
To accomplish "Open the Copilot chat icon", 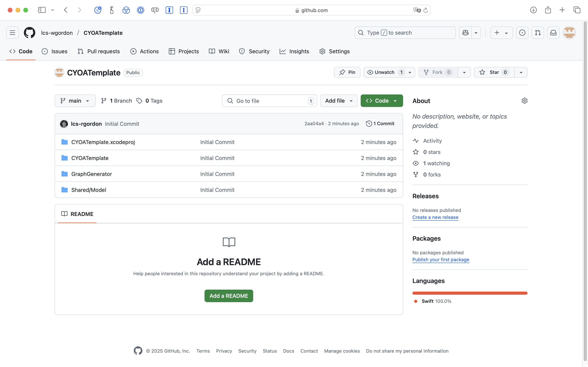I will 465,33.
